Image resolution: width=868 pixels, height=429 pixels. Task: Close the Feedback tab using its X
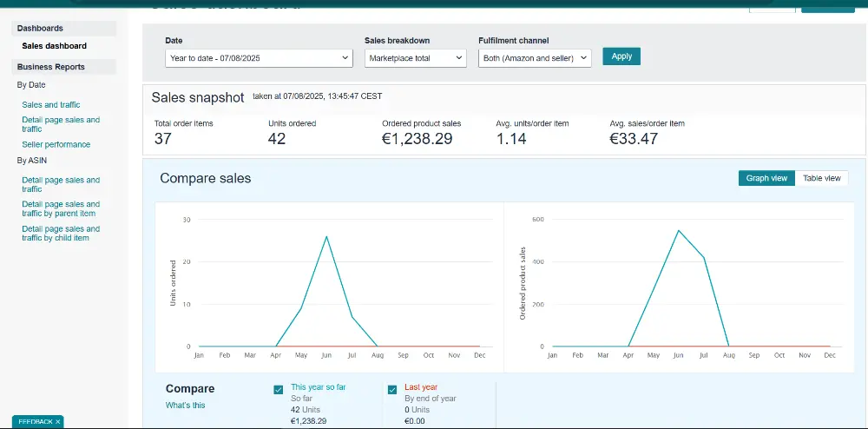(x=57, y=422)
